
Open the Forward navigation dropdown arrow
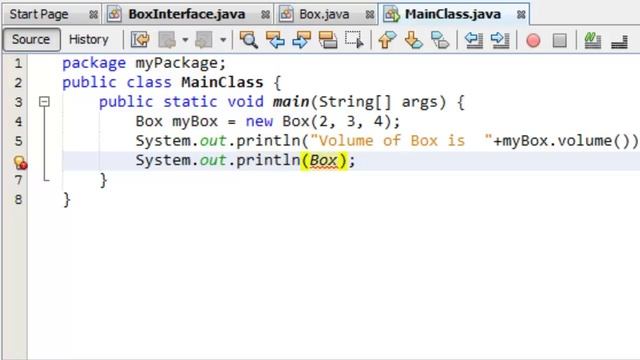click(223, 40)
